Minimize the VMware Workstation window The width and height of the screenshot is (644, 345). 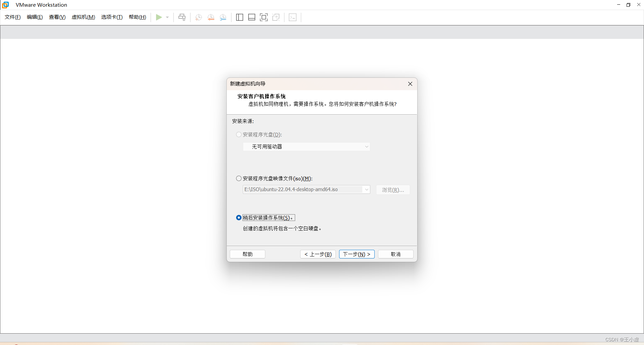click(x=619, y=5)
